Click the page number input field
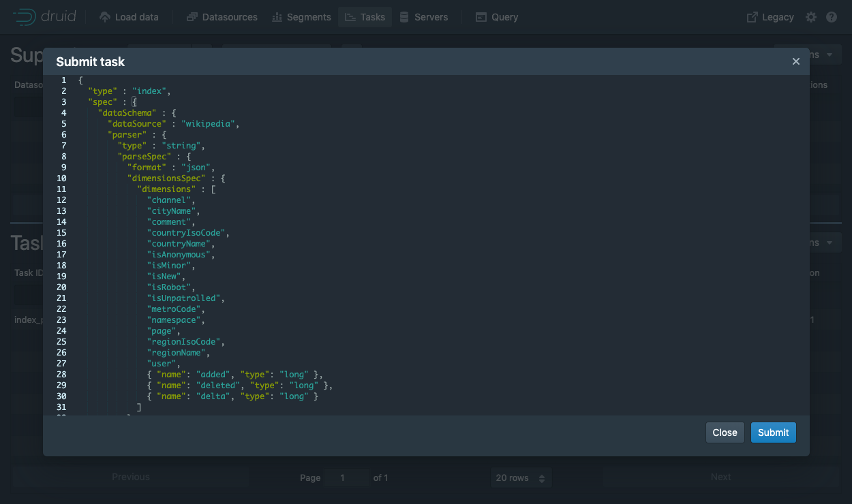Image resolution: width=852 pixels, height=504 pixels. click(x=347, y=477)
